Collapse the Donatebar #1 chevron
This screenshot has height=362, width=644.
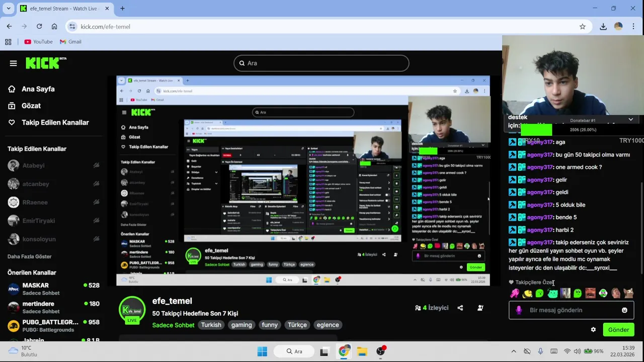630,119
